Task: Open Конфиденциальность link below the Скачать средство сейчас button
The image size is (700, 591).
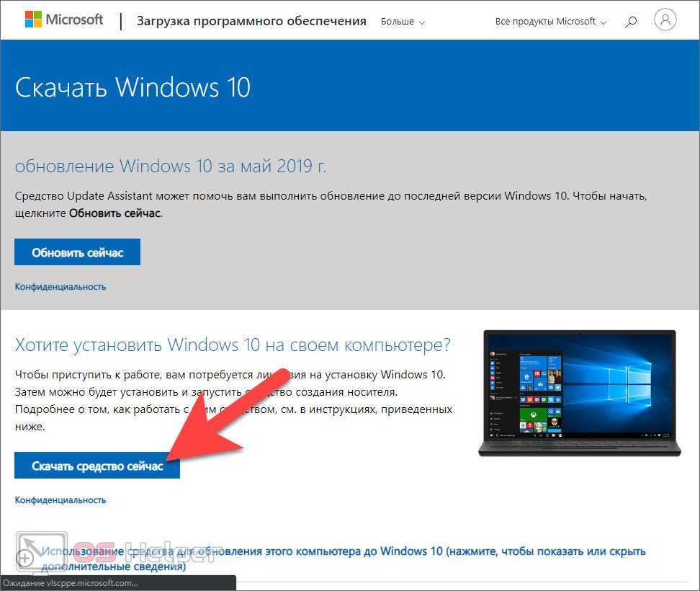Action: [x=60, y=500]
